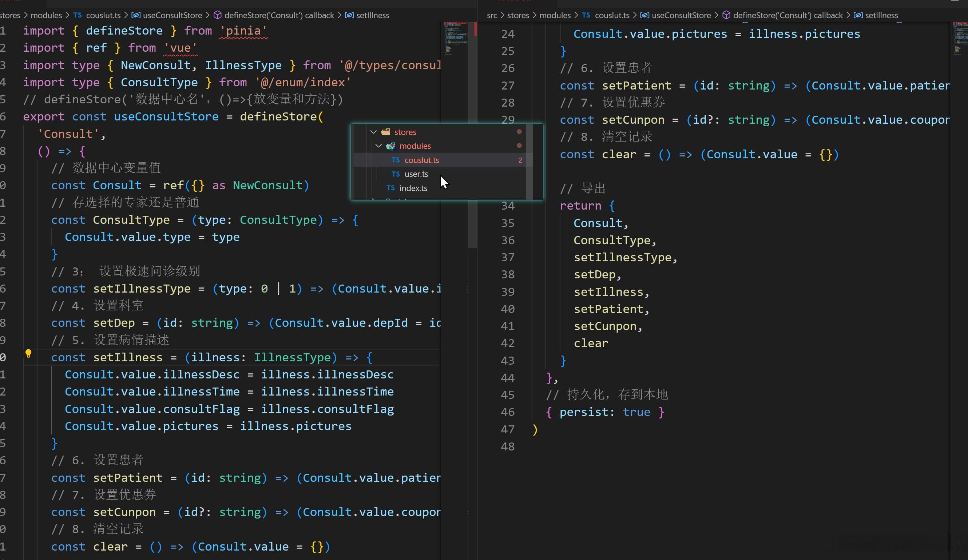Click ref({} as NewConsult) call in left editor
Viewport: 968px width, 560px height.
pos(236,186)
